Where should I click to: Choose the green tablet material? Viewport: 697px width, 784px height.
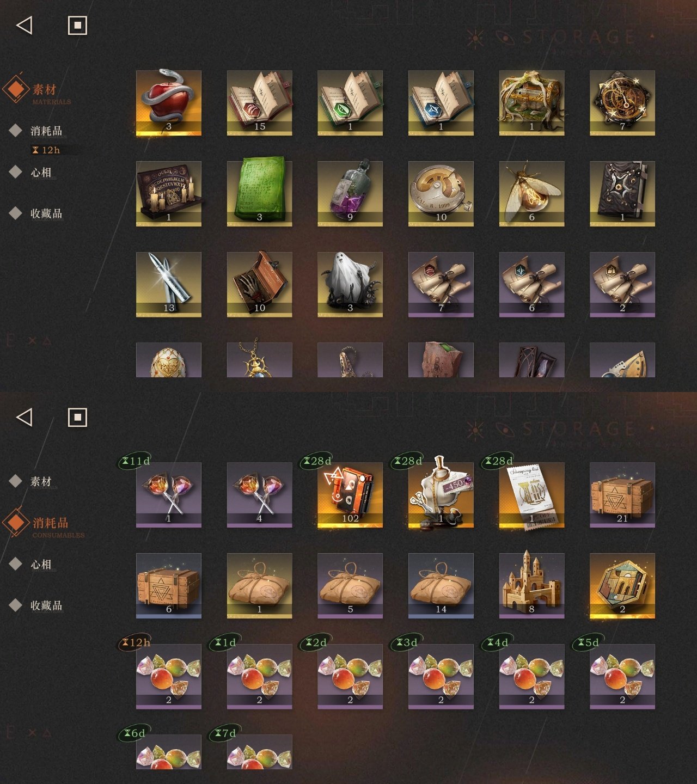tap(259, 193)
